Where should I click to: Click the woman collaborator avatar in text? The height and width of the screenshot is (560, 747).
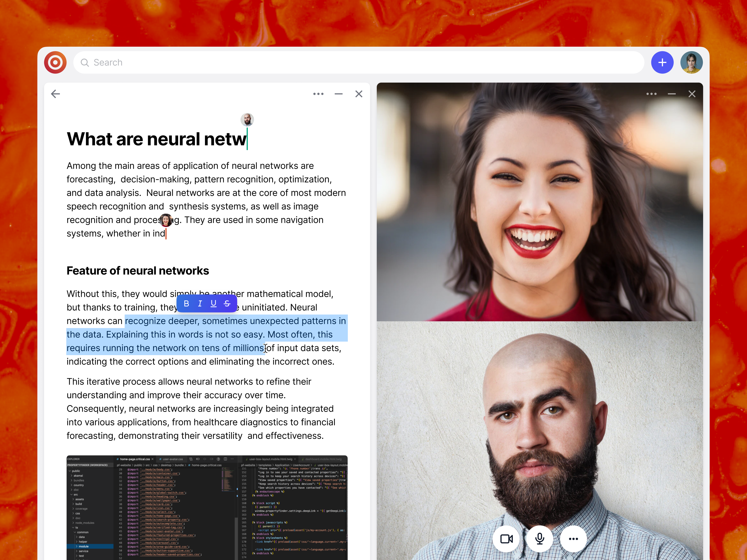[x=166, y=220]
